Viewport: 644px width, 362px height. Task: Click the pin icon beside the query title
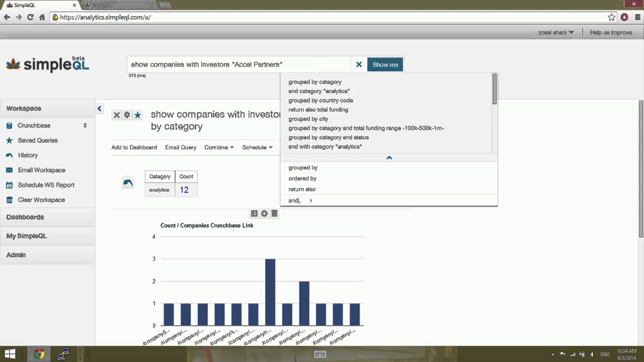pyautogui.click(x=127, y=115)
